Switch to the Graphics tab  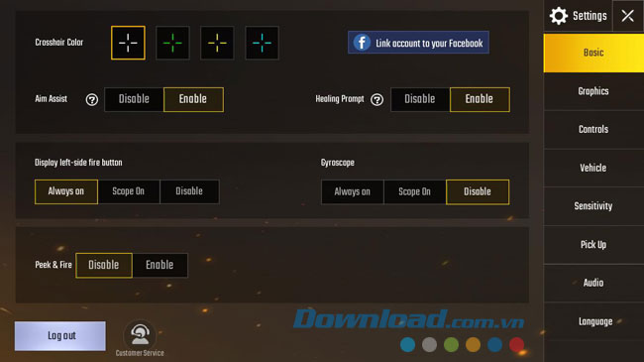pyautogui.click(x=593, y=91)
